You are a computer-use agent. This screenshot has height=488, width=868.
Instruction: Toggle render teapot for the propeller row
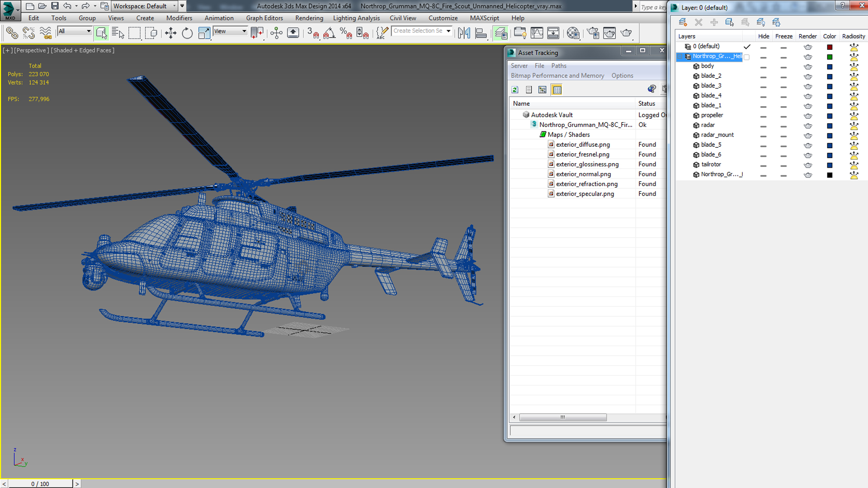click(808, 116)
